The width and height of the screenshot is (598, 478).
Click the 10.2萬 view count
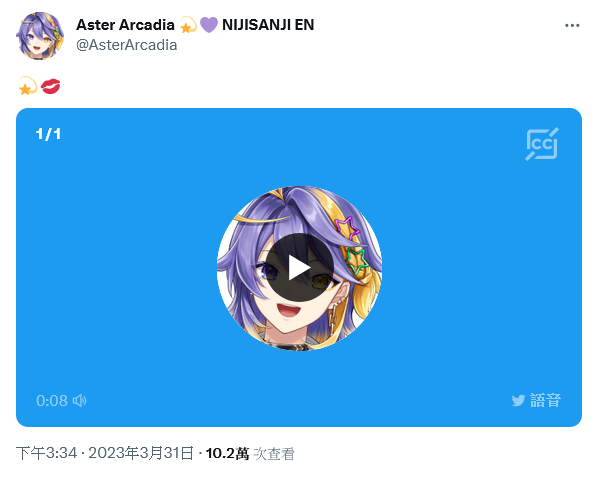227,454
